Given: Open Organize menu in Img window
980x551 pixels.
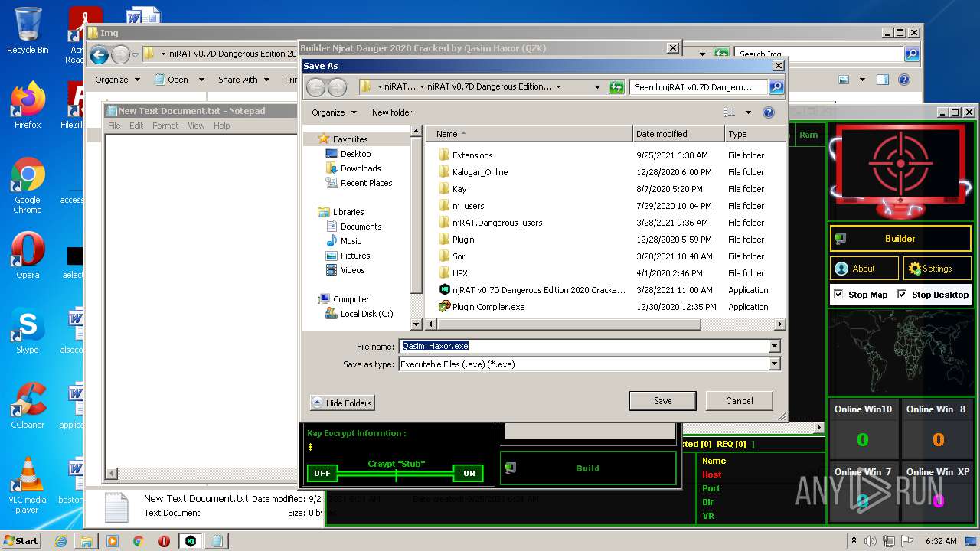Looking at the screenshot, I should click(x=117, y=80).
